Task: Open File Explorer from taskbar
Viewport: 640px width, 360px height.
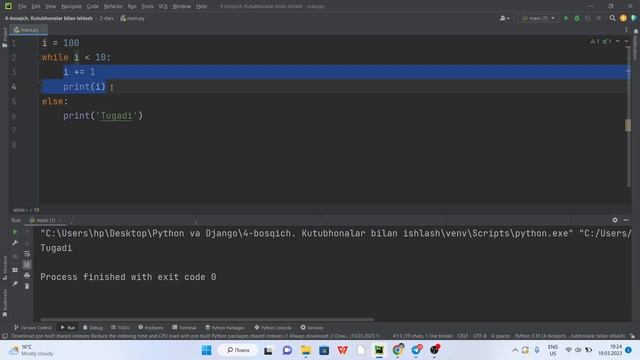Action: (305, 350)
